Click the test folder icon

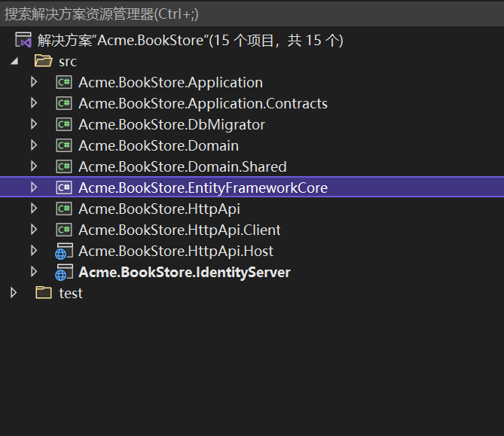pyautogui.click(x=43, y=293)
